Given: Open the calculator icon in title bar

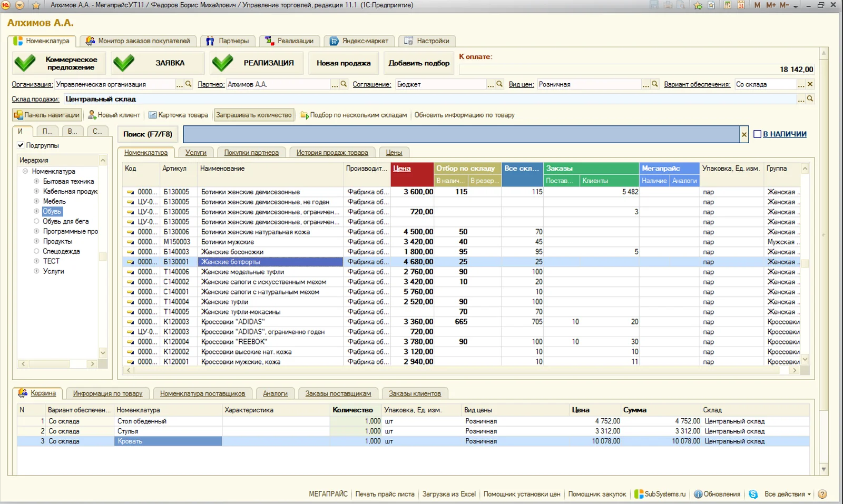Looking at the screenshot, I should pos(728,5).
